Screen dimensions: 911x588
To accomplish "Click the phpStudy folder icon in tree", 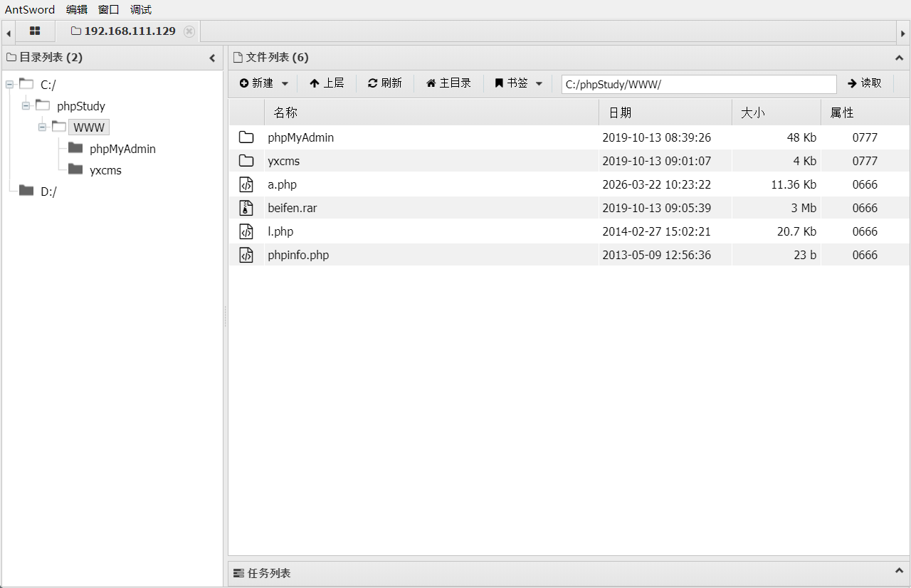I will pos(43,105).
